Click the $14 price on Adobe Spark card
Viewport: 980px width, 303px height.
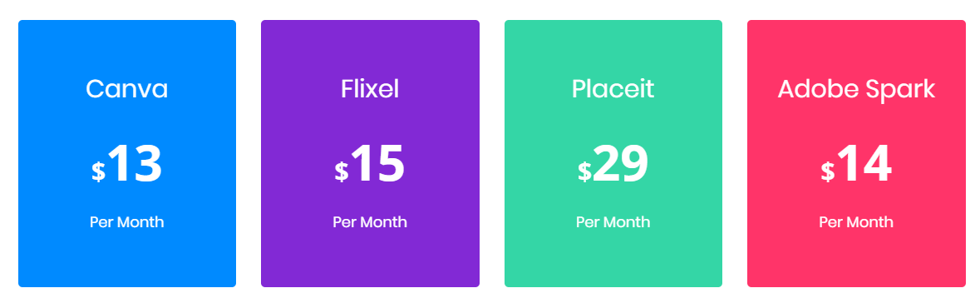[856, 164]
